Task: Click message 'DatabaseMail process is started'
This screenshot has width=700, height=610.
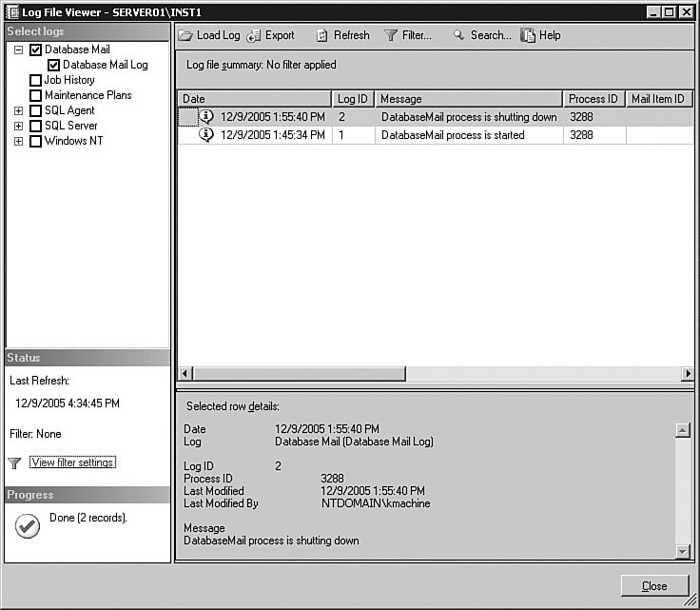Action: coord(453,135)
